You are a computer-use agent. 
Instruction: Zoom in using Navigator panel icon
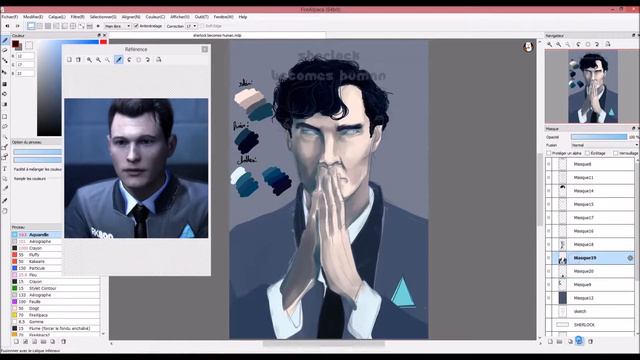550,44
